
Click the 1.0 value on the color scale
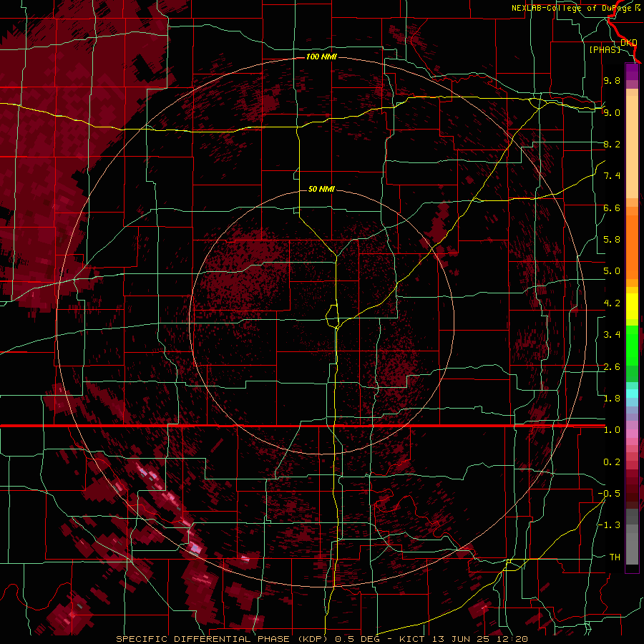click(612, 430)
